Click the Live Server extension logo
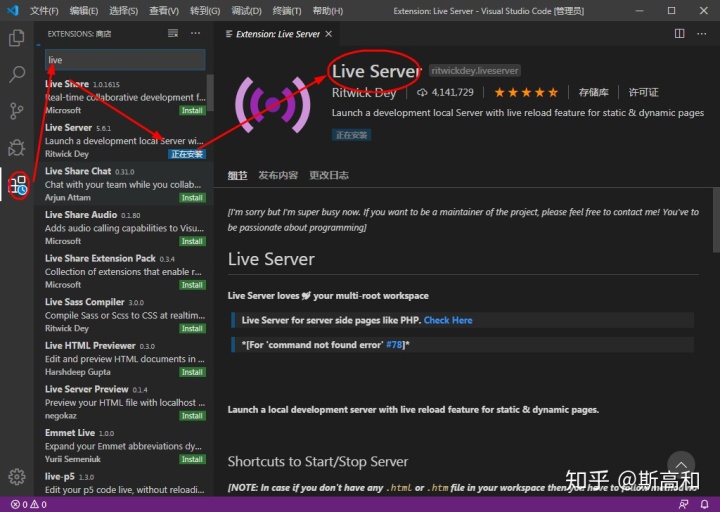Viewport: 720px width, 512px height. tap(273, 105)
